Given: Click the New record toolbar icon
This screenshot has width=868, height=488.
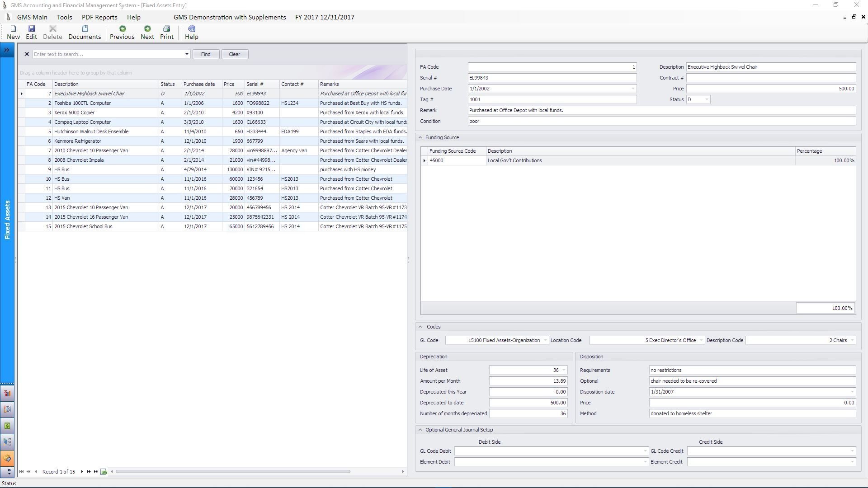Looking at the screenshot, I should coord(13,32).
